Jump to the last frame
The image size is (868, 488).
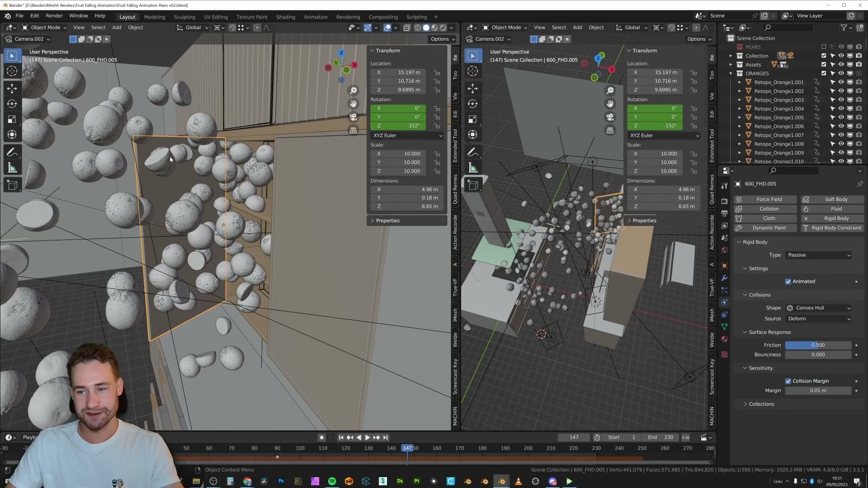(385, 437)
